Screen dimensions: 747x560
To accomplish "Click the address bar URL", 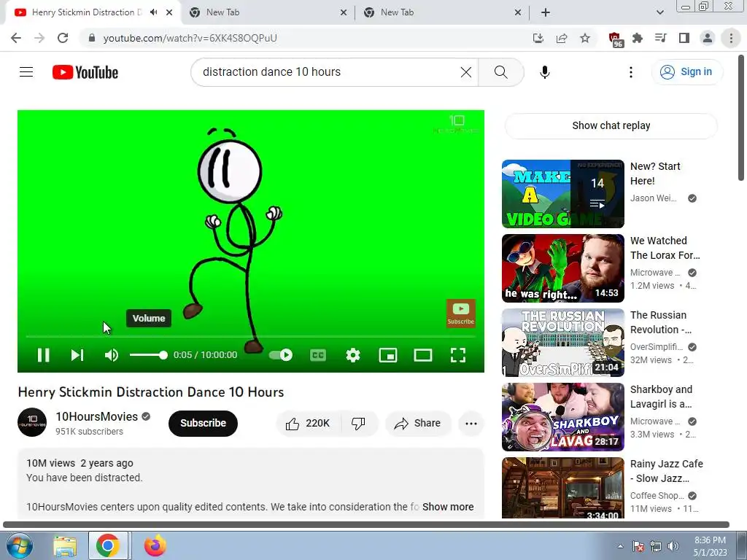I will coord(190,38).
